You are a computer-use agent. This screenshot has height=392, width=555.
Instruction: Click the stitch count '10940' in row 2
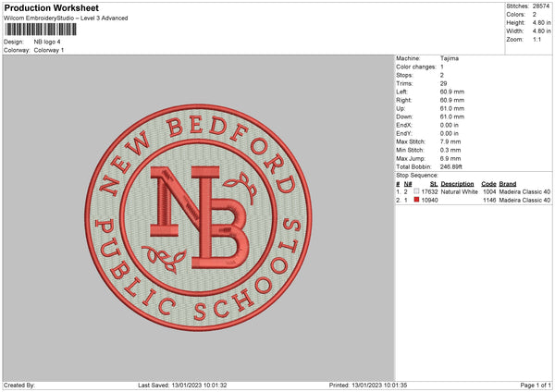click(x=429, y=201)
